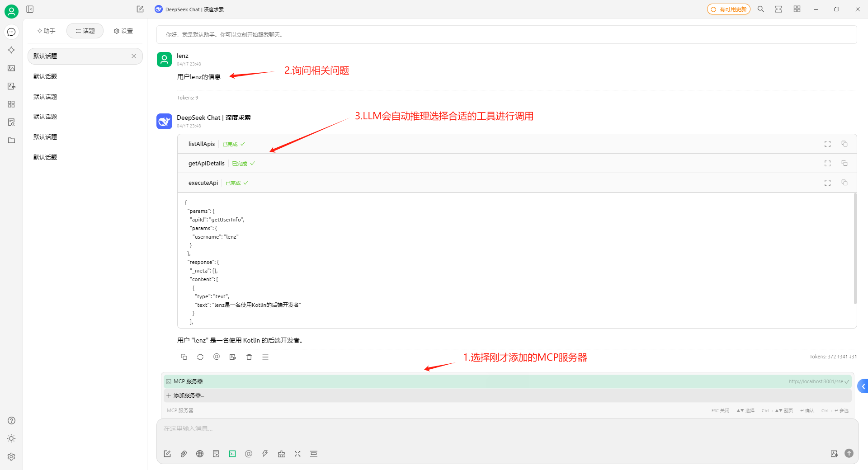Open quick phrases lightning icon
868x470 pixels.
point(265,454)
